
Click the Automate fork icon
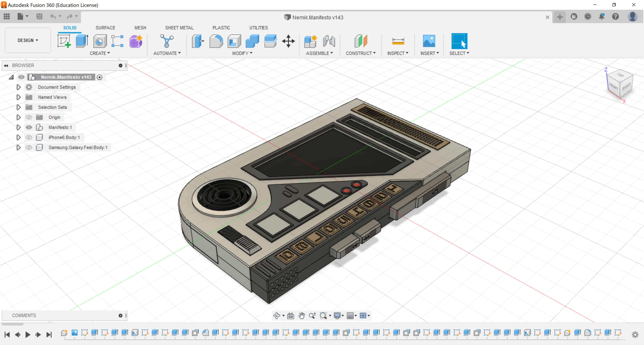(x=167, y=41)
